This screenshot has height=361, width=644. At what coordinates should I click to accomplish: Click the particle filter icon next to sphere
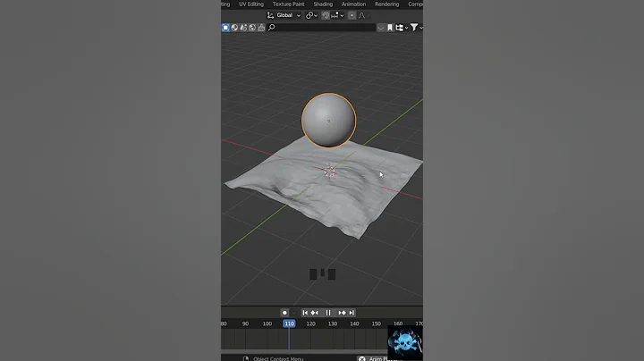243,28
